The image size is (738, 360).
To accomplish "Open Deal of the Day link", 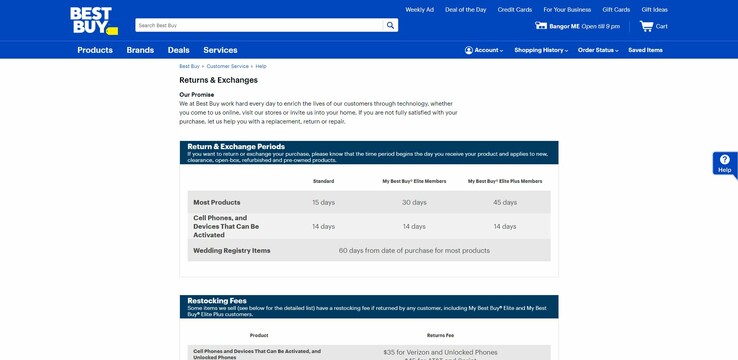I will [x=465, y=9].
